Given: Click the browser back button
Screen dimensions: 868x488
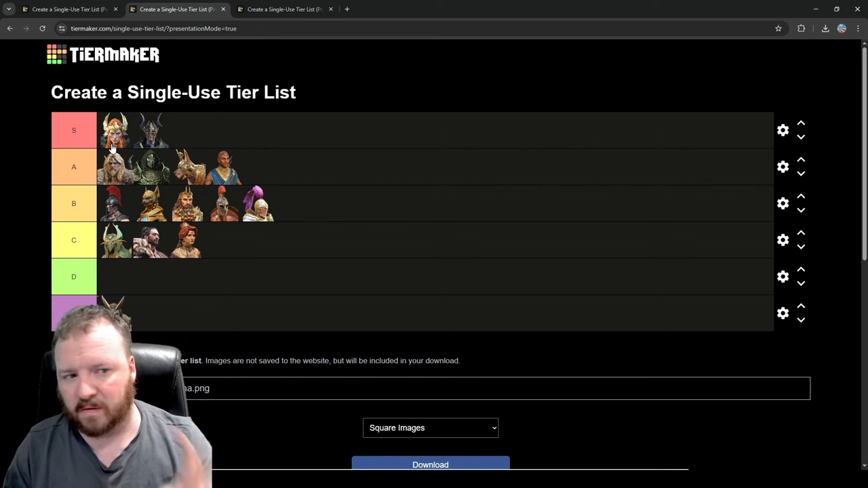Looking at the screenshot, I should 9,28.
